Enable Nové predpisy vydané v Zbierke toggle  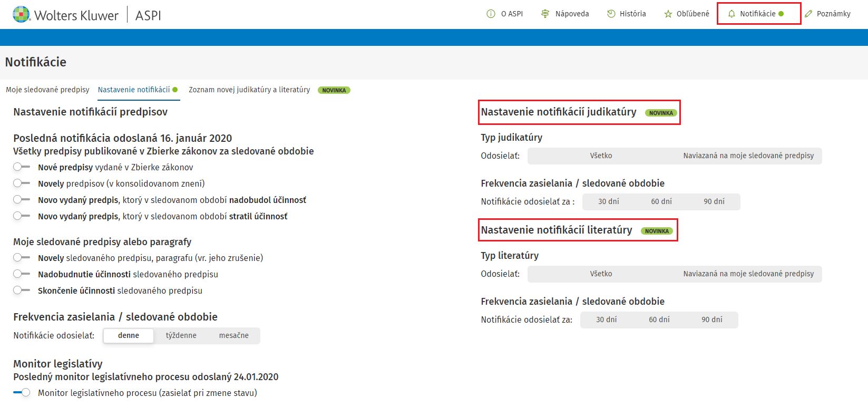coord(22,167)
